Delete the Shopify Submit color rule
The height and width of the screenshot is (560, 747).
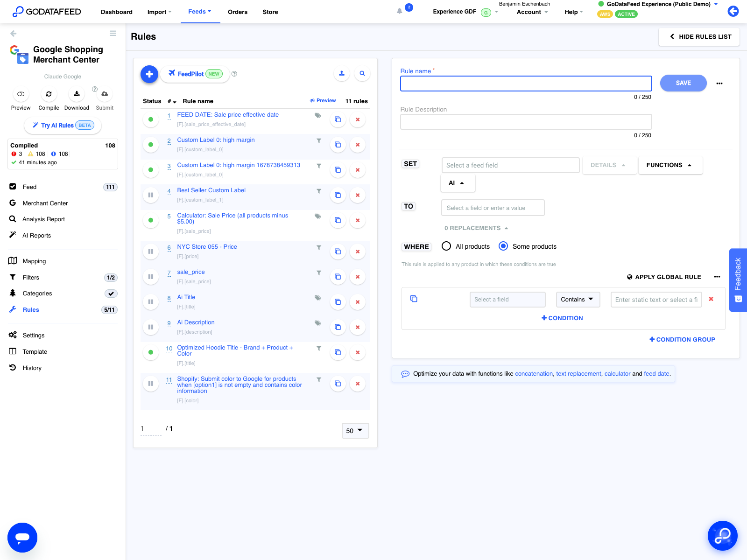click(x=358, y=384)
